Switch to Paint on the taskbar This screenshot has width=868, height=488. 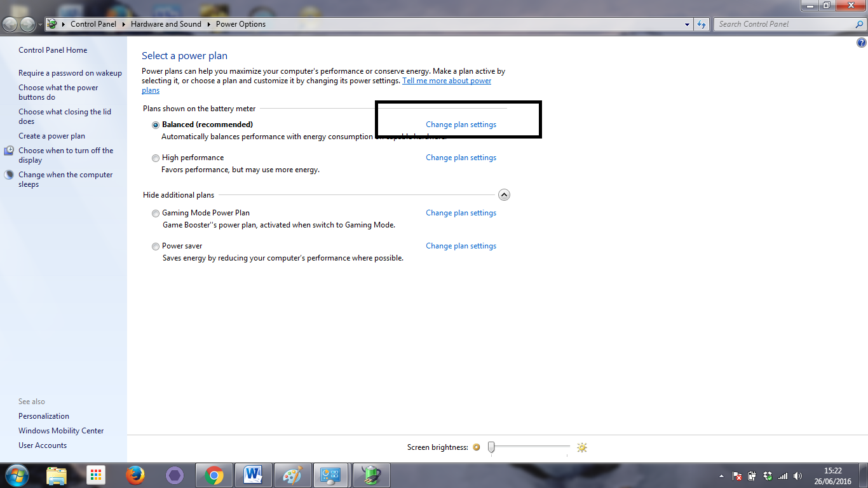[293, 475]
